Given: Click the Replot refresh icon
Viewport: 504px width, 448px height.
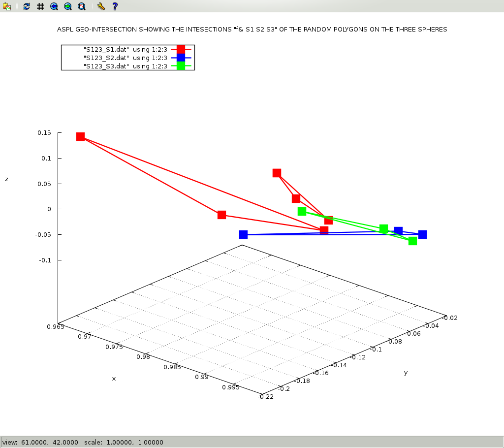Looking at the screenshot, I should tap(27, 6).
